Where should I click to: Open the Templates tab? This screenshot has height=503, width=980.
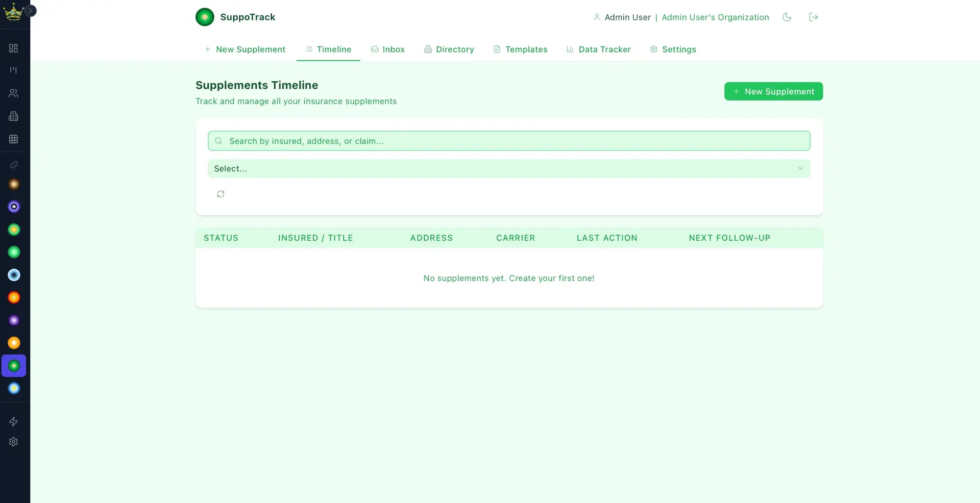pos(520,49)
